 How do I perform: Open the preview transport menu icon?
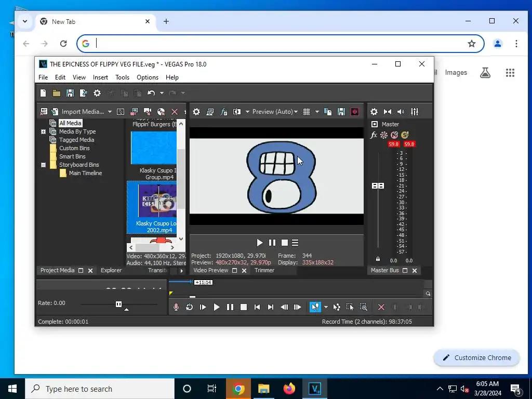pos(295,243)
